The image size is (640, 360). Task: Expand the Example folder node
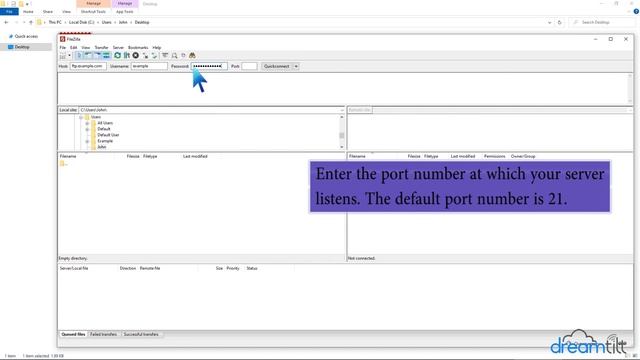87,141
